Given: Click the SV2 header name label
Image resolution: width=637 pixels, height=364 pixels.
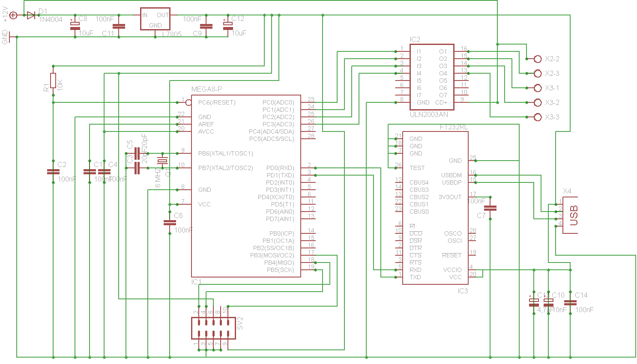Looking at the screenshot, I should tap(240, 323).
